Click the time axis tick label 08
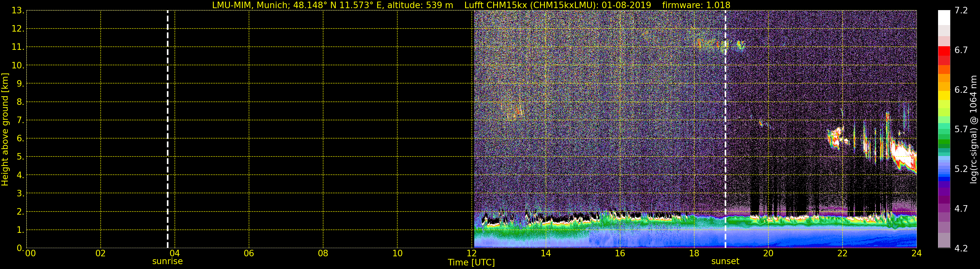980x269 pixels. pyautogui.click(x=323, y=253)
